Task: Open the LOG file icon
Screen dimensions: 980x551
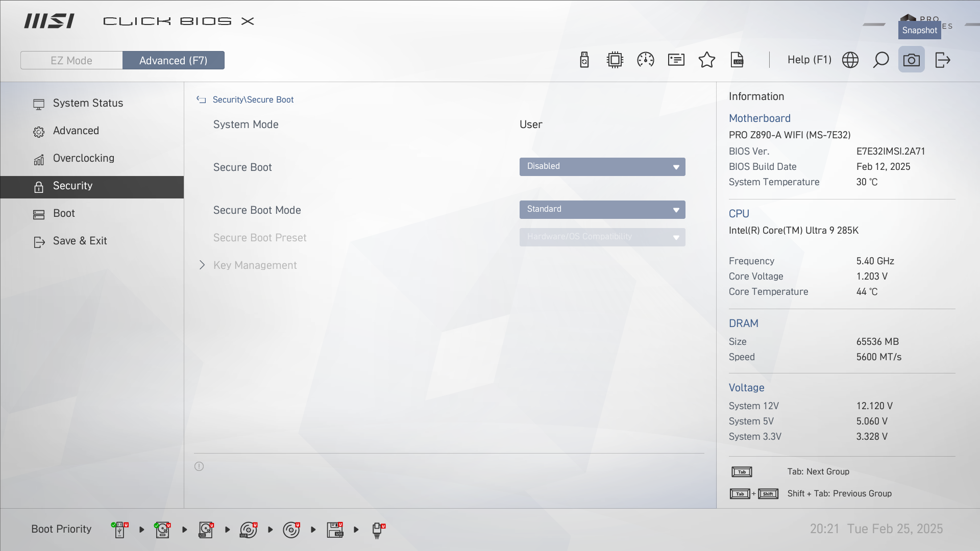Action: point(738,60)
